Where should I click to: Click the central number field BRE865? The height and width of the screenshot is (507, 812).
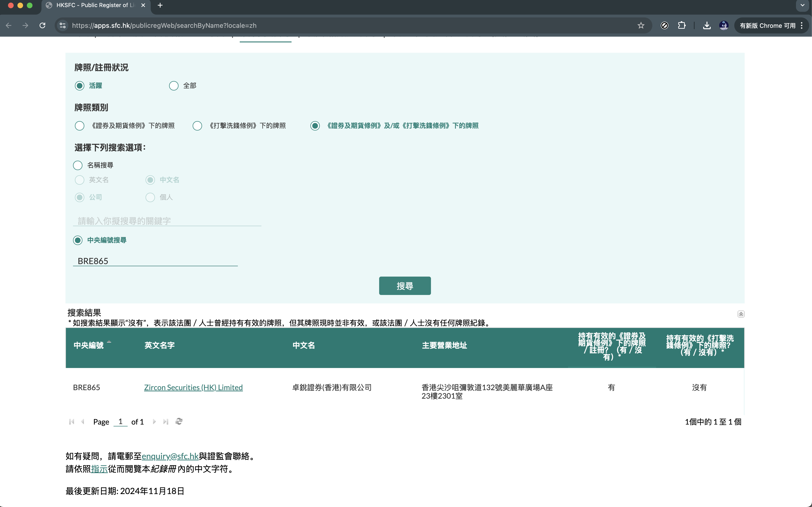click(155, 261)
